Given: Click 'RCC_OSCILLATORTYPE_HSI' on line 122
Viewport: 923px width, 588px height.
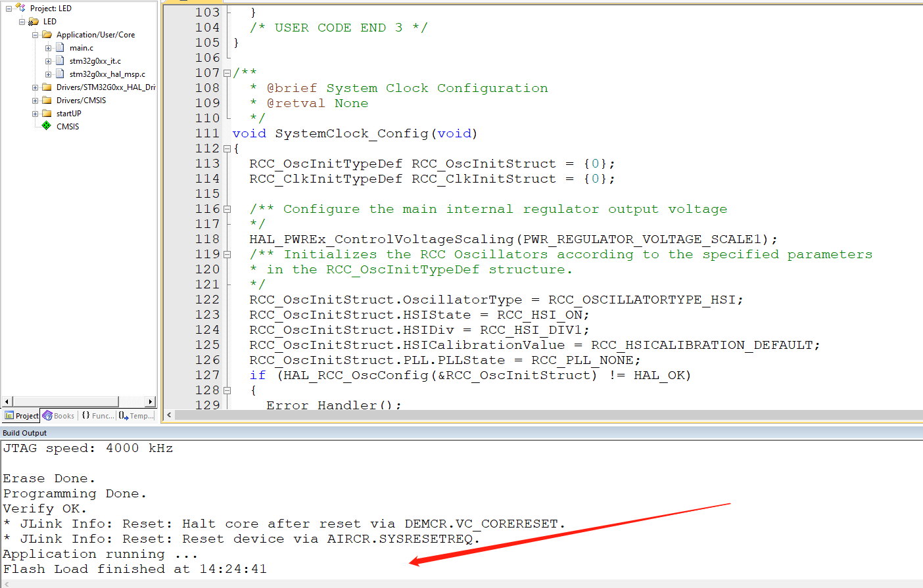Looking at the screenshot, I should pos(642,300).
